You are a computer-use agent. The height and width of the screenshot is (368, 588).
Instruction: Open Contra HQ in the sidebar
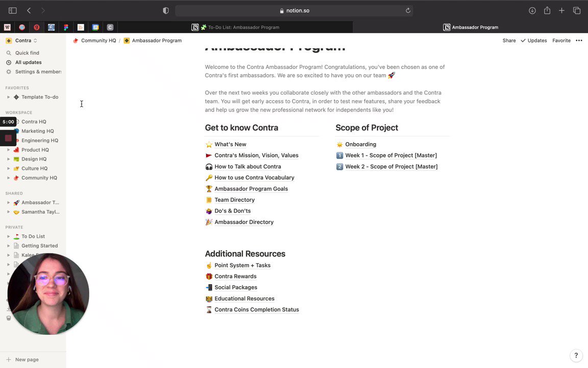(34, 122)
